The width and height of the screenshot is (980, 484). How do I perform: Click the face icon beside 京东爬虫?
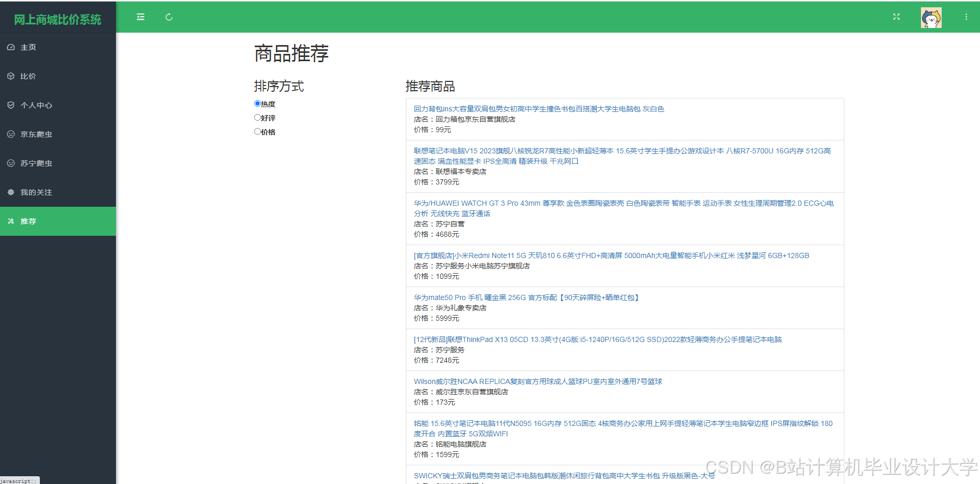pyautogui.click(x=11, y=134)
